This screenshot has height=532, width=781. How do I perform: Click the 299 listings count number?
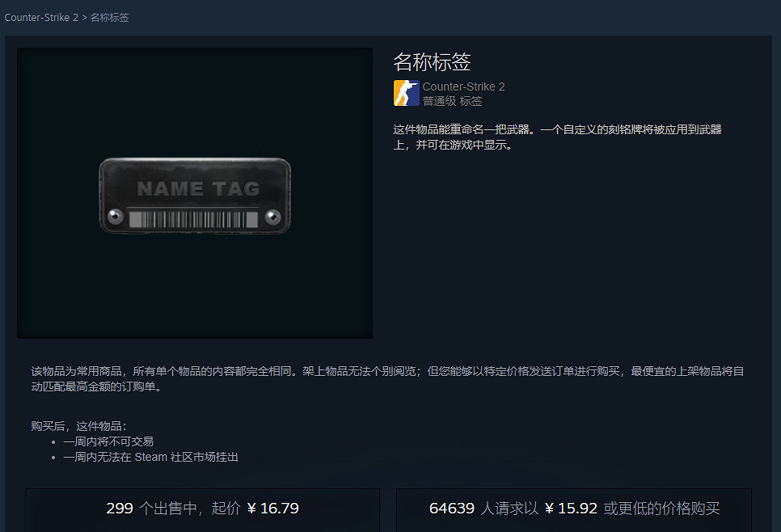pos(120,508)
